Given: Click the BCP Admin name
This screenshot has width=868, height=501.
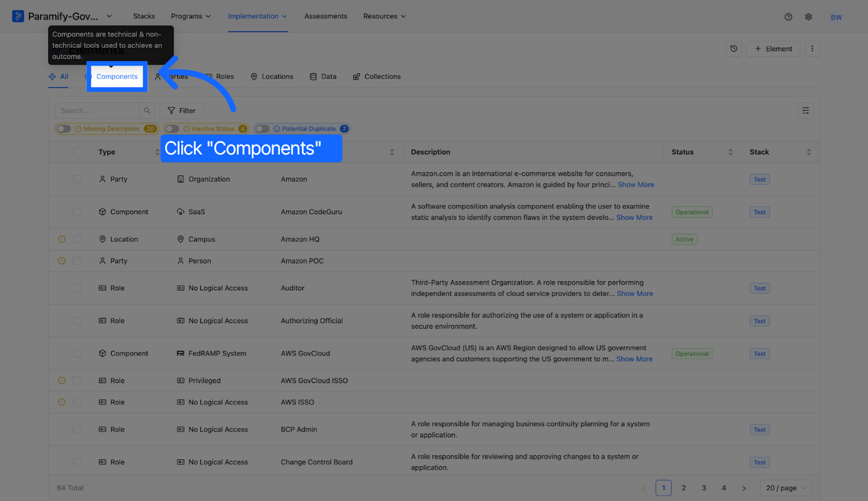Looking at the screenshot, I should [x=298, y=429].
